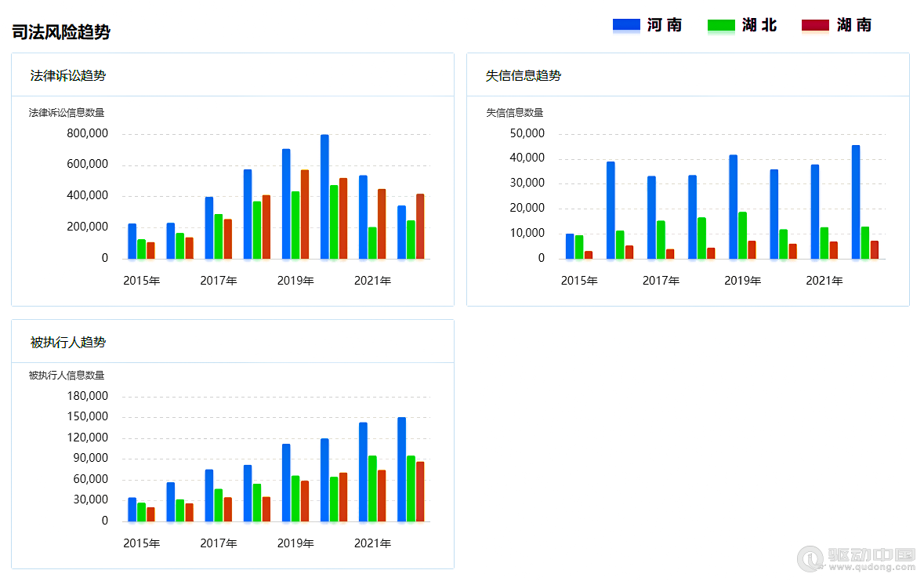924x581 pixels.
Task: Click the blue 河南 legend swatch
Action: pyautogui.click(x=625, y=25)
